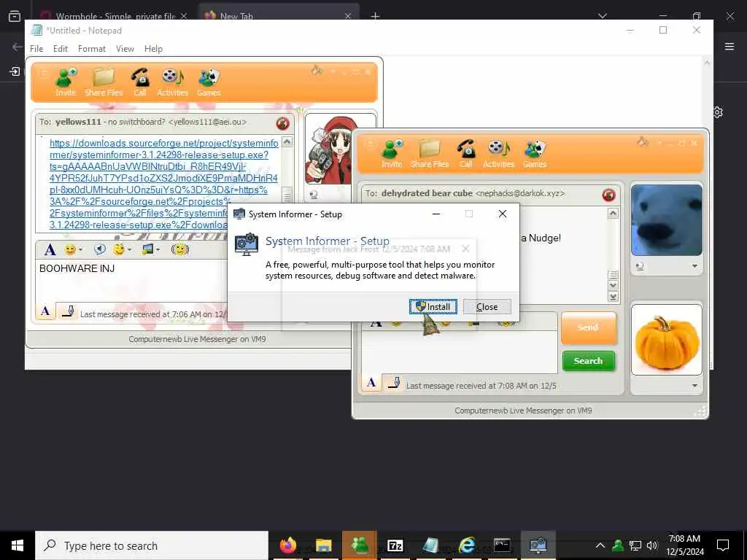
Task: Click Install in System Informer Setup
Action: (433, 307)
